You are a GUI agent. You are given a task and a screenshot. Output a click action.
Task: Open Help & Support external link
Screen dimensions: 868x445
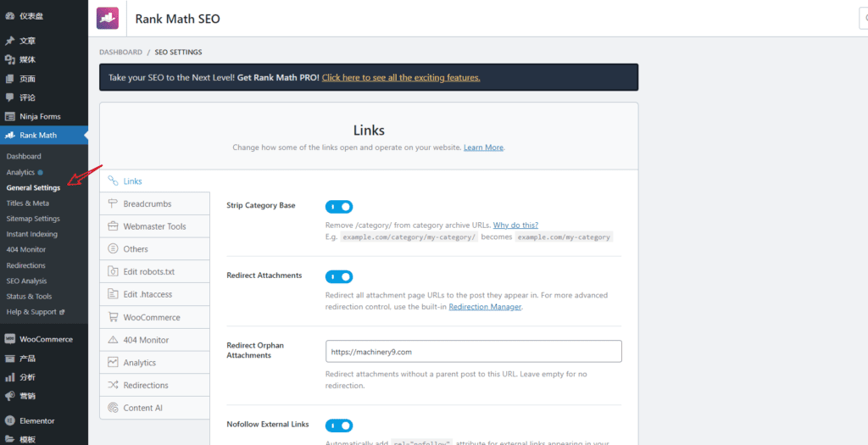36,312
